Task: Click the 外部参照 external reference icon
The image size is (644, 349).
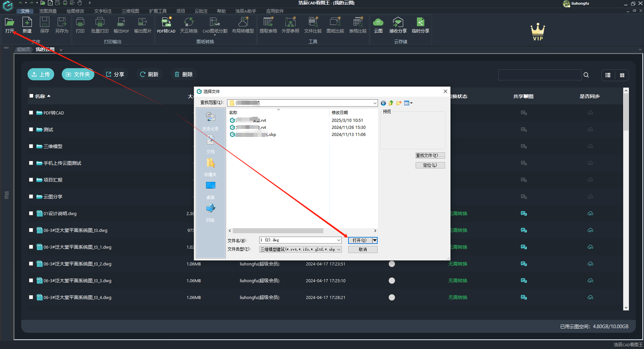Action: point(290,25)
